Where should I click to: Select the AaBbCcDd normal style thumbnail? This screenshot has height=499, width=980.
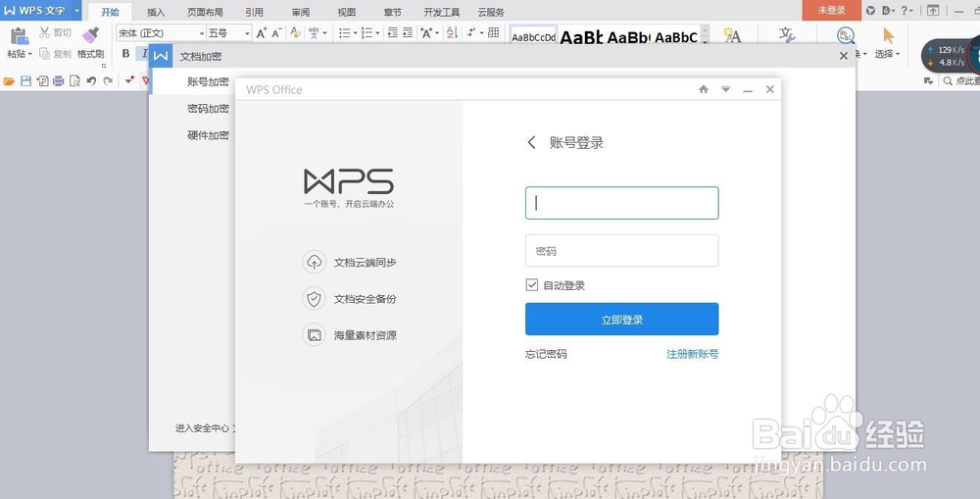[533, 37]
